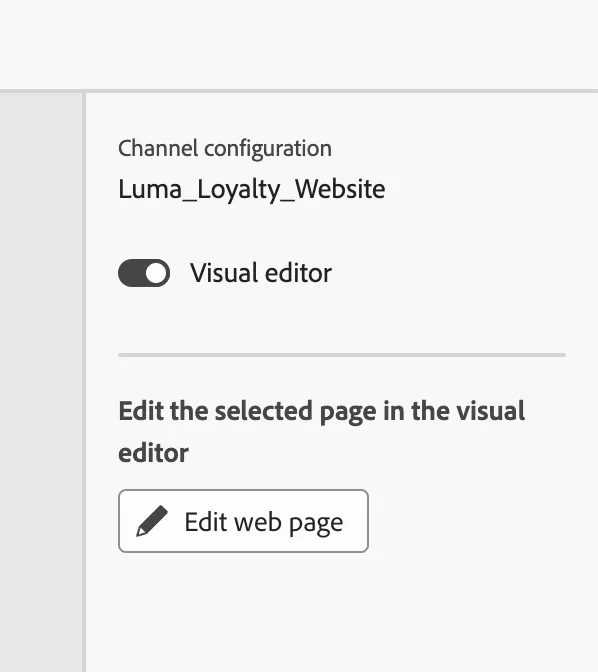Image resolution: width=598 pixels, height=672 pixels.
Task: Click the word "editor" on the heading's second line
Action: click(x=153, y=453)
